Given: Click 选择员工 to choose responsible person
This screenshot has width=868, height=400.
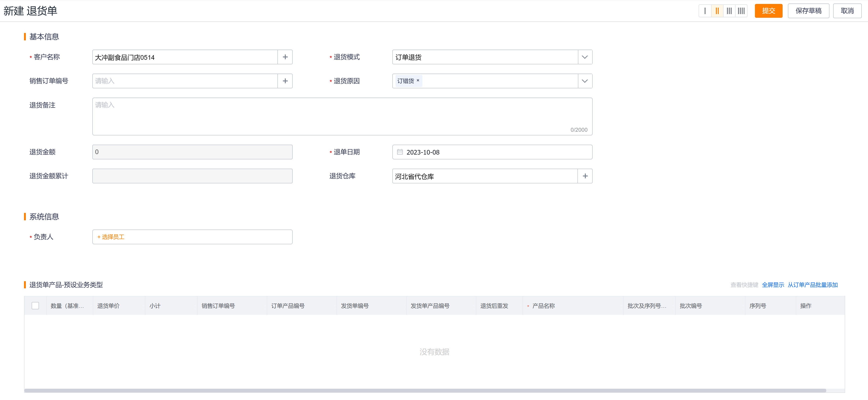Looking at the screenshot, I should pos(113,237).
